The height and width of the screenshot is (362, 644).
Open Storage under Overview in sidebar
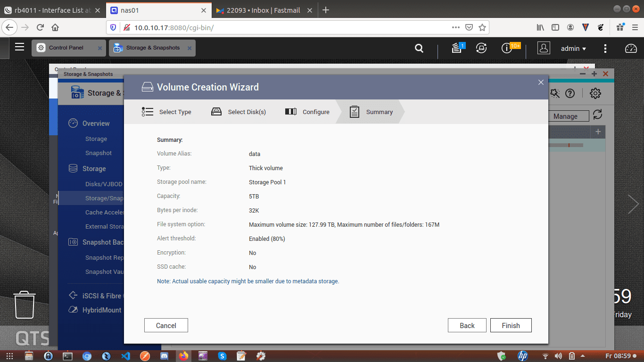96,139
